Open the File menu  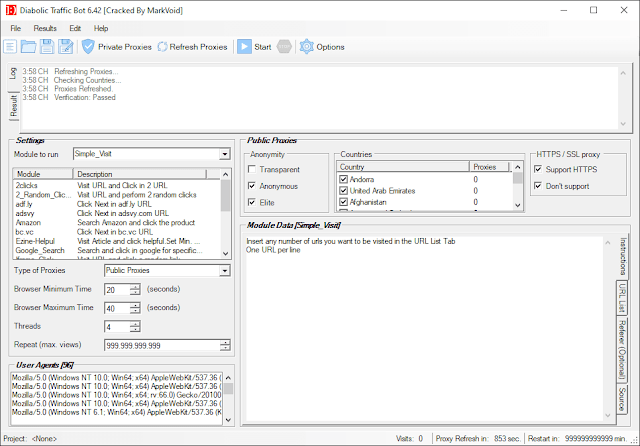(x=16, y=28)
